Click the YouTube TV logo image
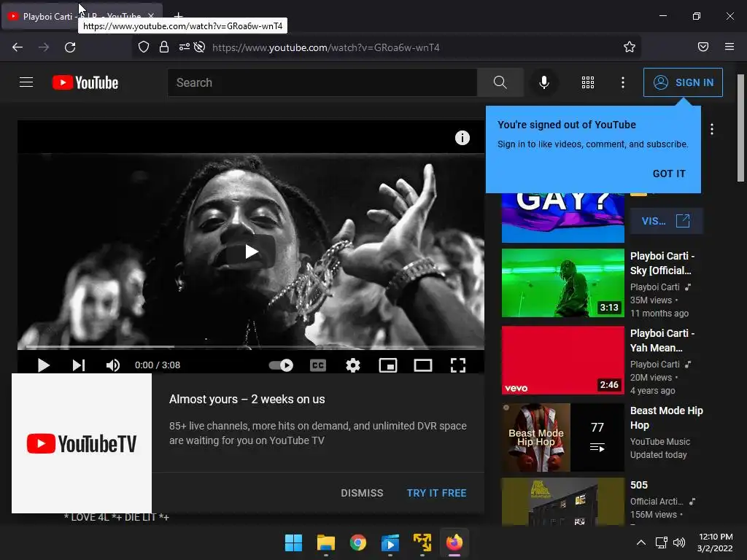Screen dimensions: 747x560 click(82, 443)
